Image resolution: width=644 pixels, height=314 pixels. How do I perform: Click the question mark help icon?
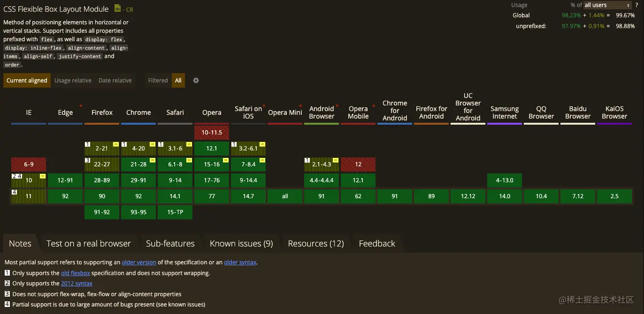tap(636, 5)
